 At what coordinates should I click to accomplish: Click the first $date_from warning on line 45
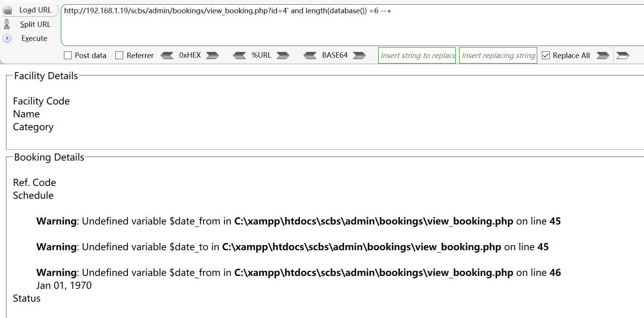[299, 221]
